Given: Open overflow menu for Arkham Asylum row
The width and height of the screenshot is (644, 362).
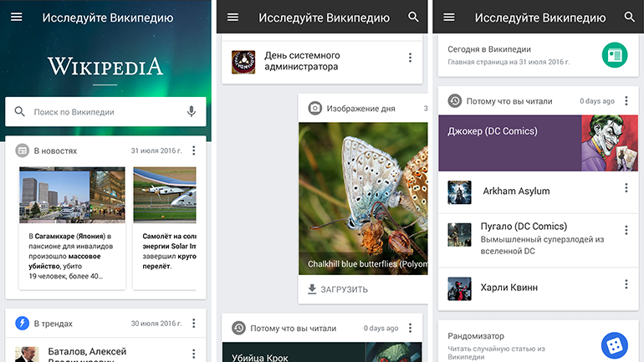Looking at the screenshot, I should pyautogui.click(x=626, y=188).
